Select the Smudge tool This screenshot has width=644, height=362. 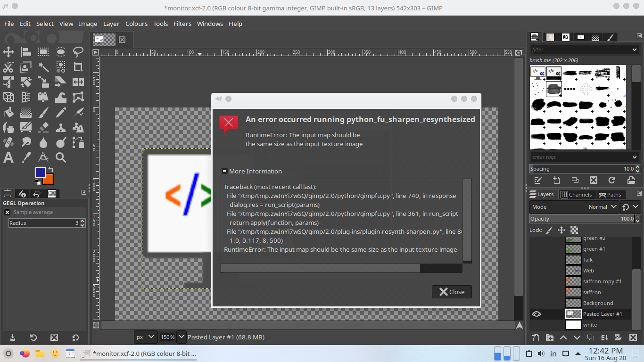tap(26, 142)
